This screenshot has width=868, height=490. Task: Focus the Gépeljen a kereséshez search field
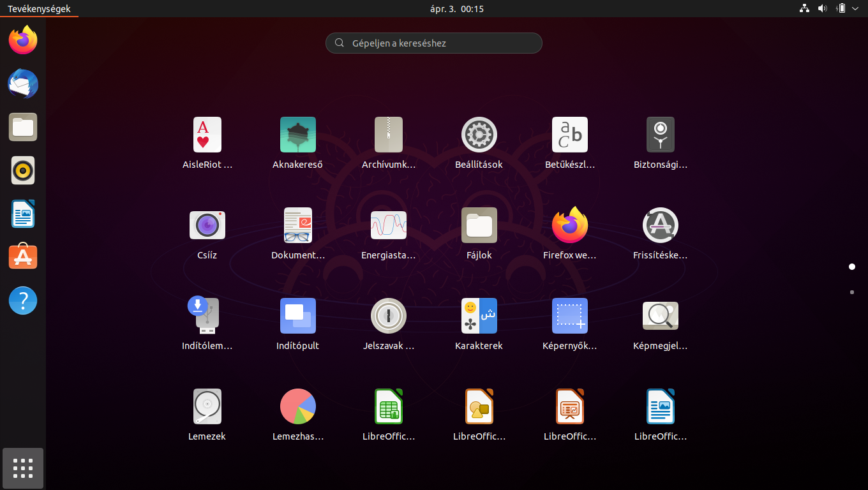[434, 43]
